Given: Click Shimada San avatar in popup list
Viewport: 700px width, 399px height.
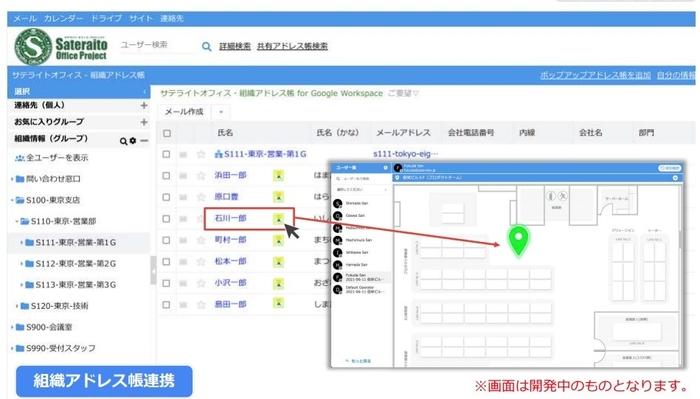Looking at the screenshot, I should [338, 204].
